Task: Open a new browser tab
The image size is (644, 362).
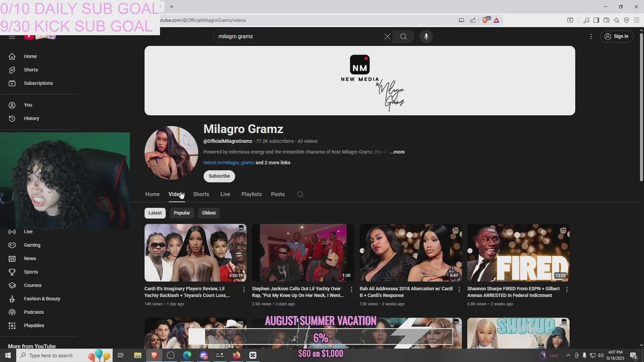Action: [x=172, y=7]
